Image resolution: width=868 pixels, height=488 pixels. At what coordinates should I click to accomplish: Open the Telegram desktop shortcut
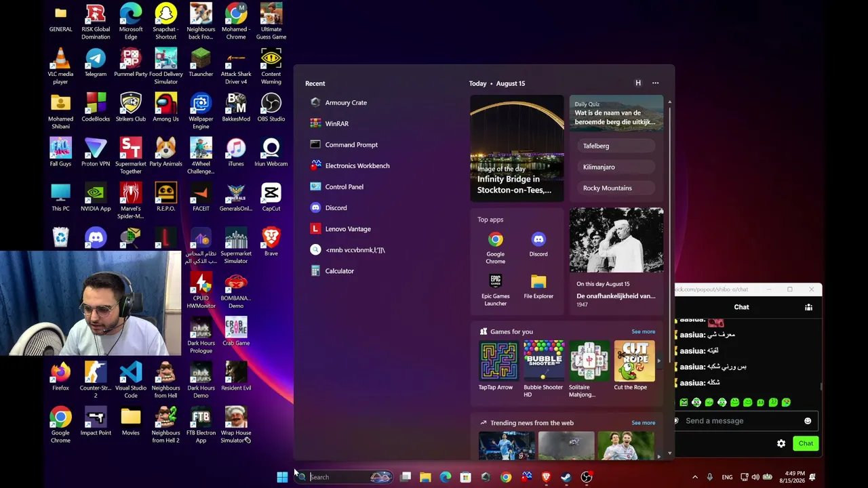point(96,63)
